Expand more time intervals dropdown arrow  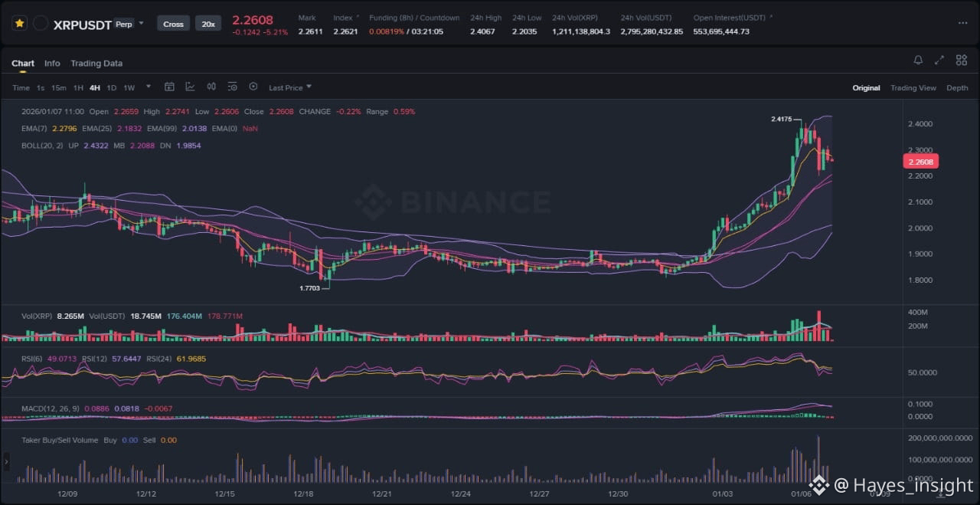[149, 87]
